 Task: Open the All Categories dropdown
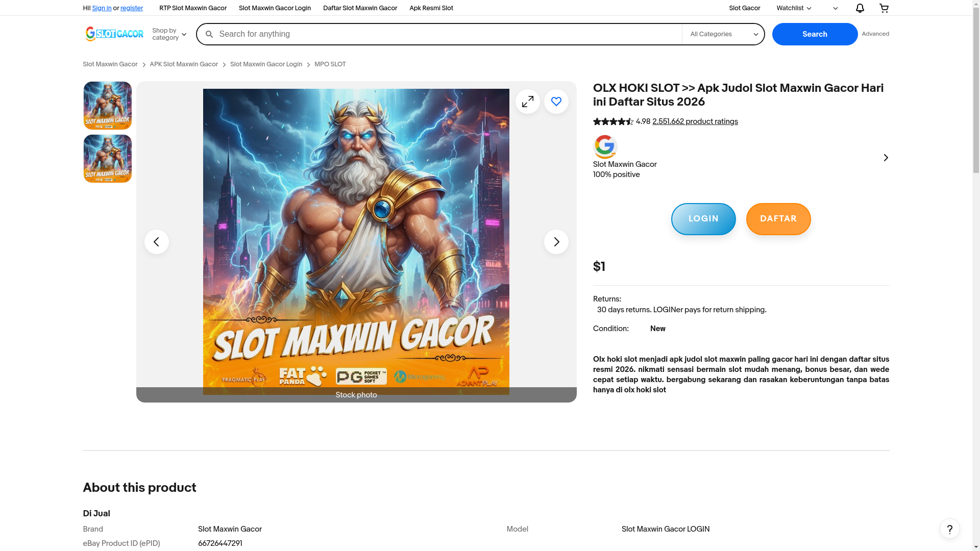pyautogui.click(x=723, y=34)
